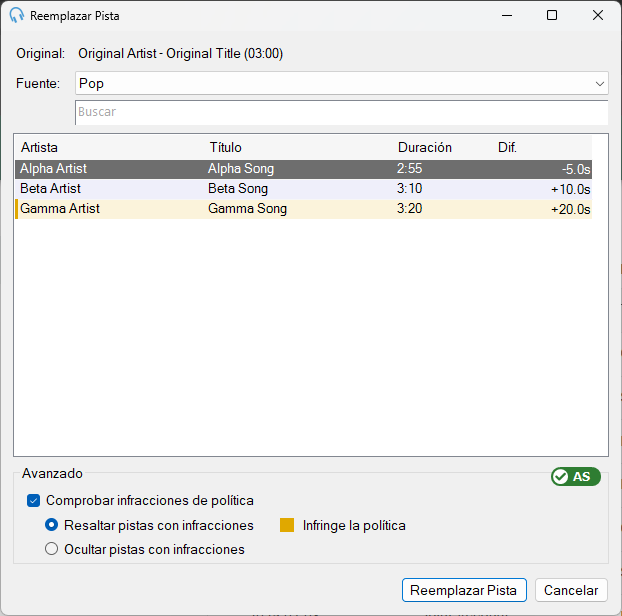Close the dialog with the X button

[x=598, y=15]
